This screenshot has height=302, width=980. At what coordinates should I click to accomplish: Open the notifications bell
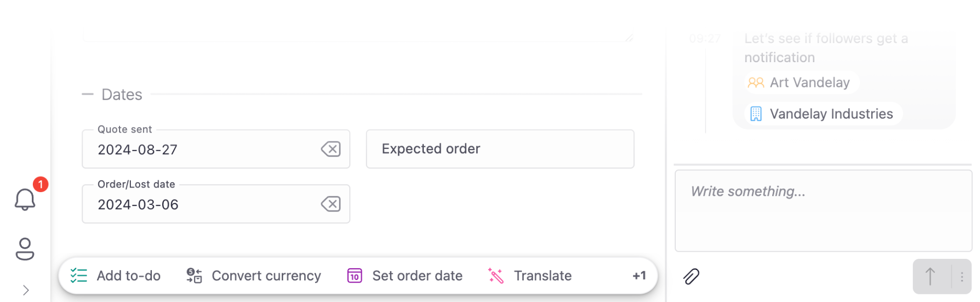25,199
